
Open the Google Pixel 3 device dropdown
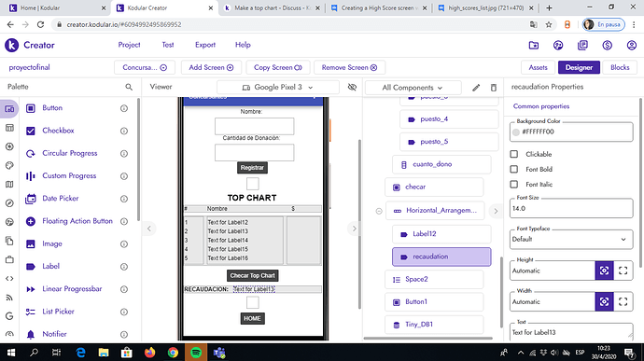pyautogui.click(x=278, y=87)
